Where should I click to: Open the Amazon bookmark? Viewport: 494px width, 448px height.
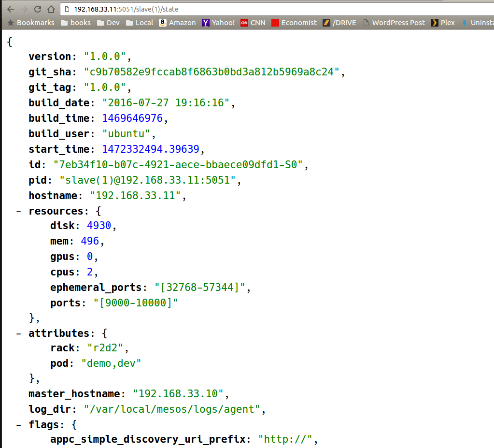177,23
